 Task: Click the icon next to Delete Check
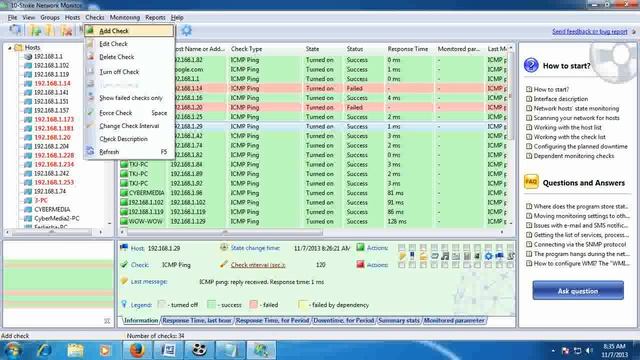pyautogui.click(x=91, y=57)
